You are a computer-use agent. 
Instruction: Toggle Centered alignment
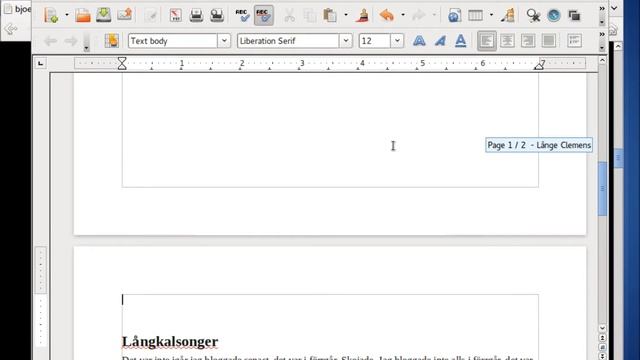click(507, 41)
